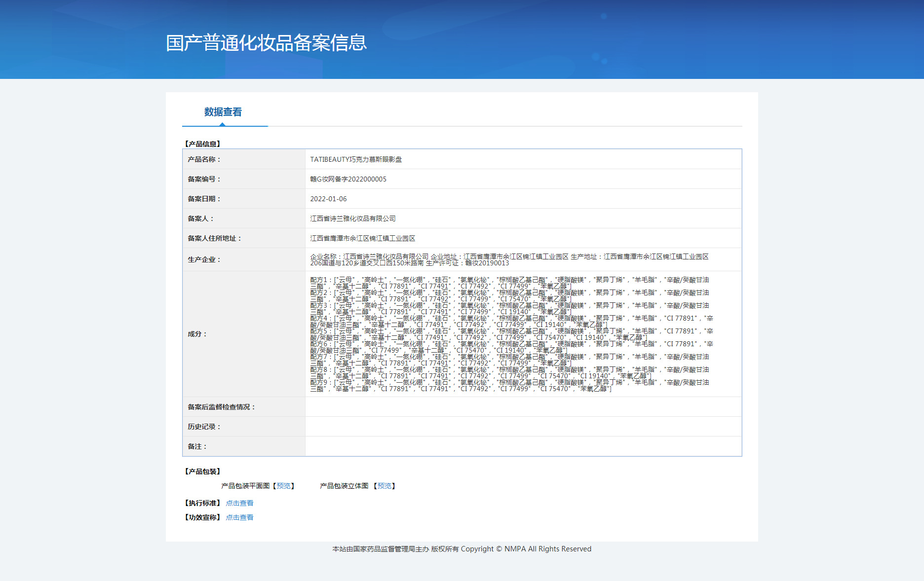Click the 配方6 ingredient line
Image resolution: width=924 pixels, height=581 pixels.
[x=511, y=347]
